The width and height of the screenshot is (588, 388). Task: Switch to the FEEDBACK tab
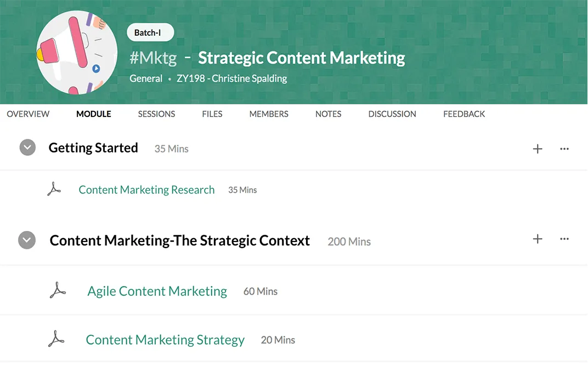click(x=464, y=114)
